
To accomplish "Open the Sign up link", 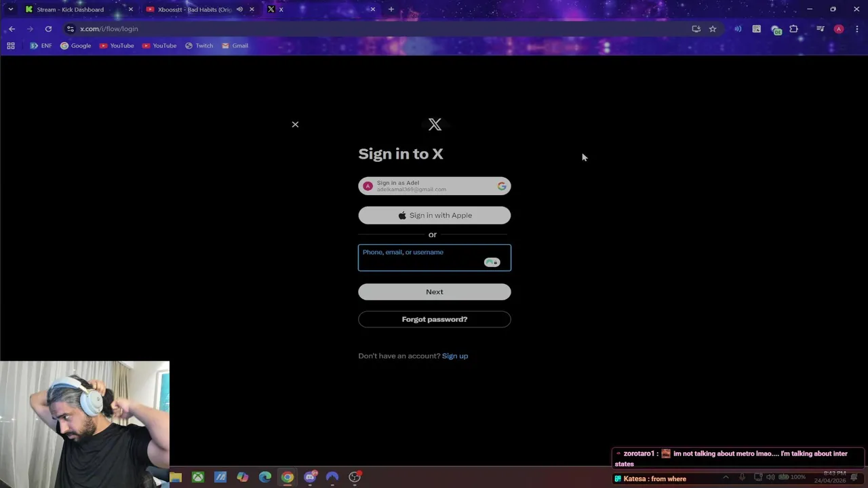I will click(455, 356).
